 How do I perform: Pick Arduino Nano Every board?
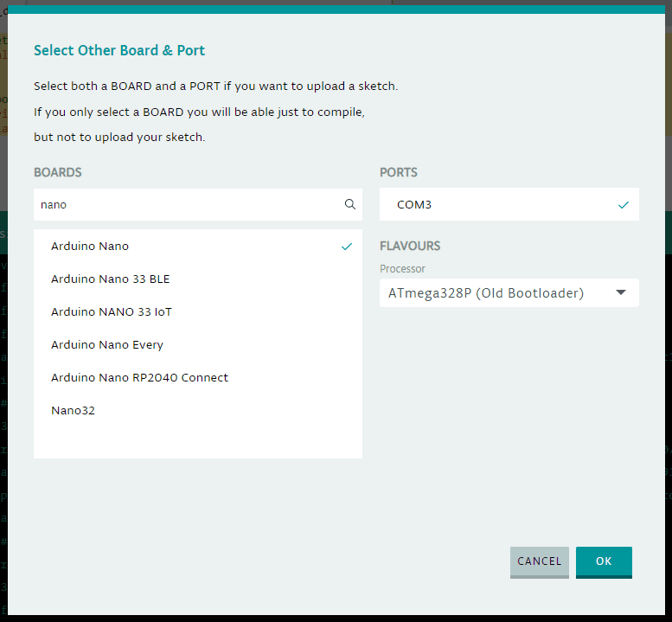(197, 344)
